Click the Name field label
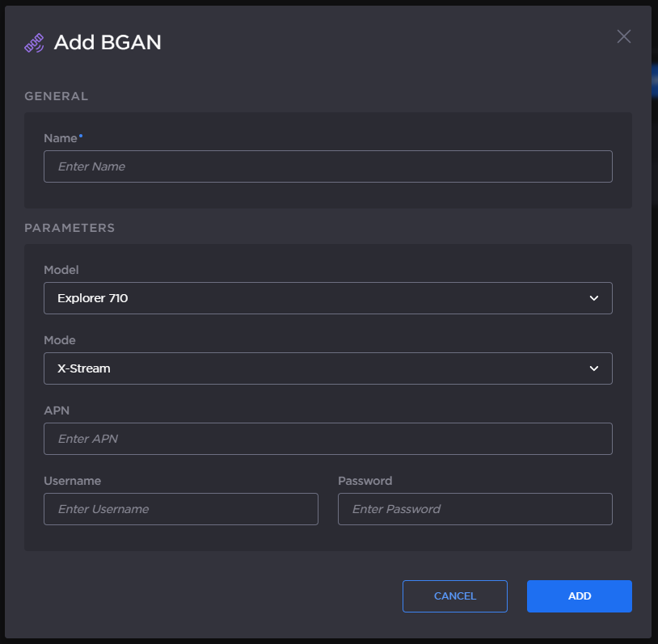The image size is (658, 644). point(61,138)
